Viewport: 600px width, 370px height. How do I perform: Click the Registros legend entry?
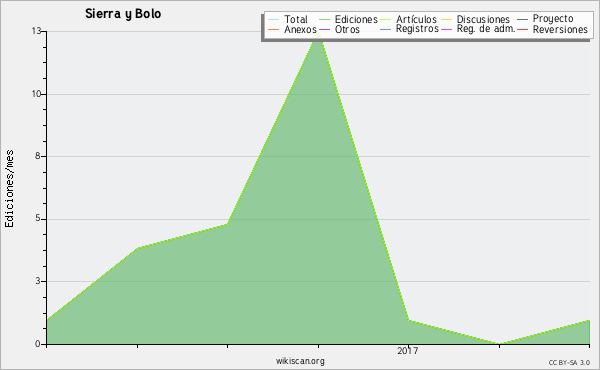point(409,29)
